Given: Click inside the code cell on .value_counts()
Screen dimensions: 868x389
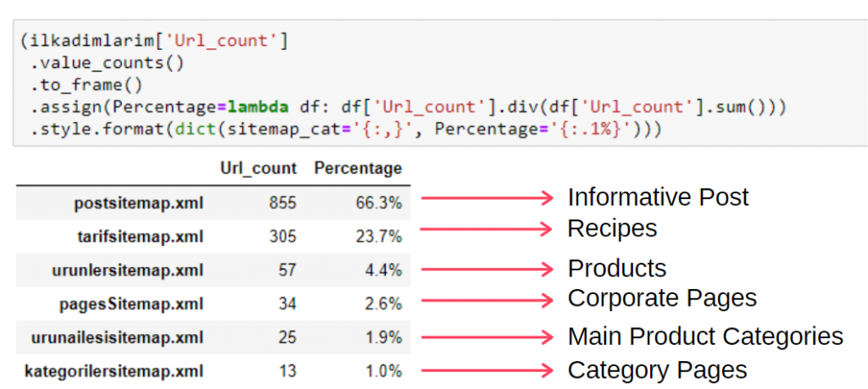Looking at the screenshot, I should click(106, 63).
